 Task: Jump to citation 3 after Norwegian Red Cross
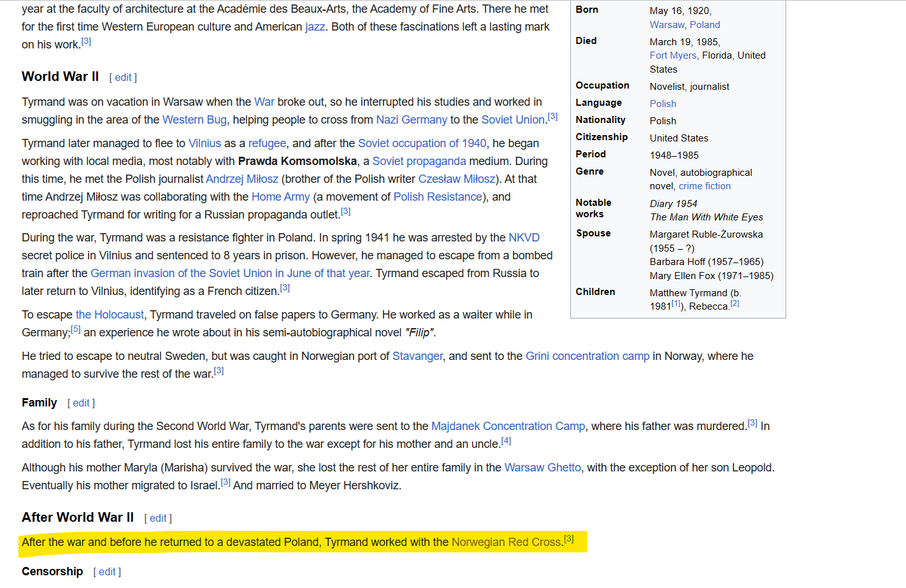tap(569, 539)
